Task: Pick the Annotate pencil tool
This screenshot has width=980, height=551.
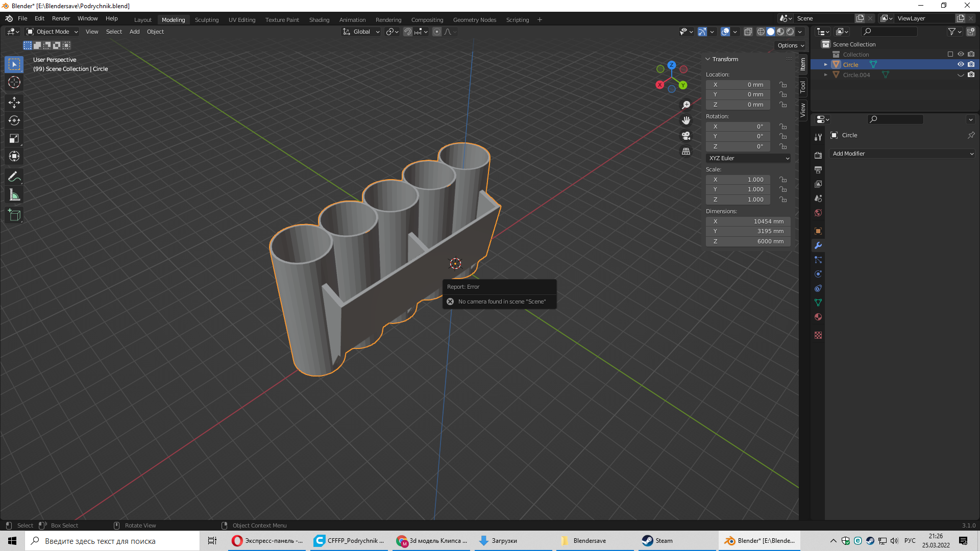Action: tap(14, 177)
